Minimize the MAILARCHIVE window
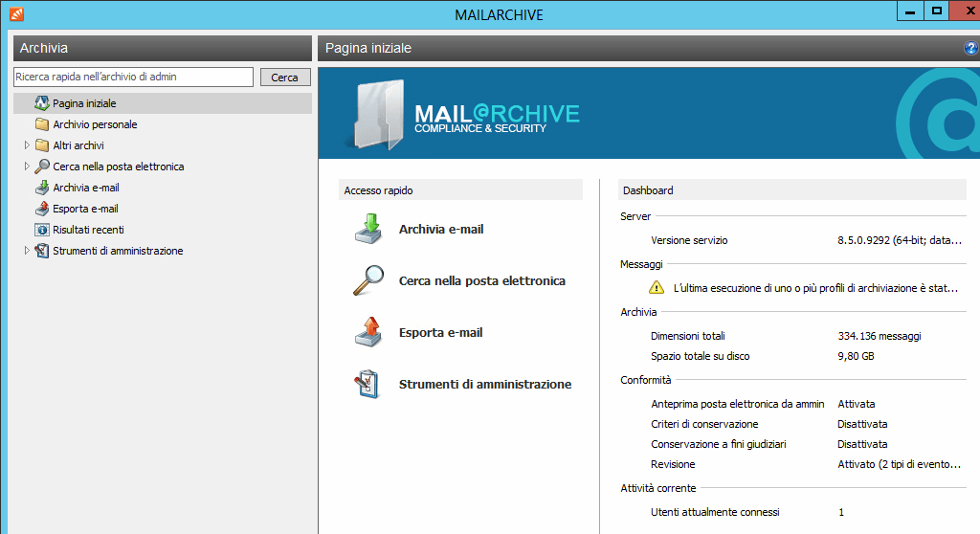Viewport: 980px width, 534px height. [910, 11]
